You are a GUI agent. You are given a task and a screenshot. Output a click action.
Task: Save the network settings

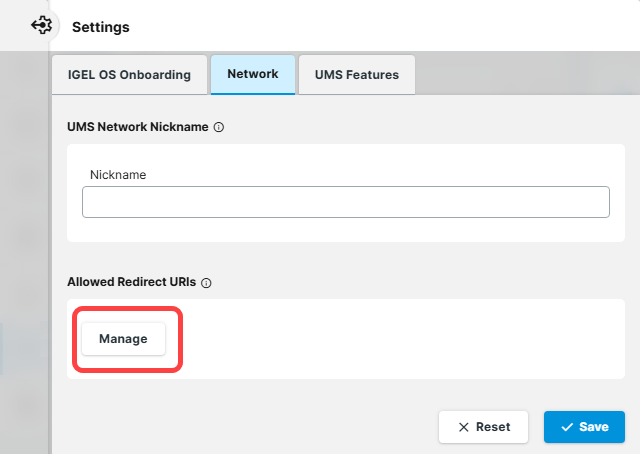(x=584, y=427)
